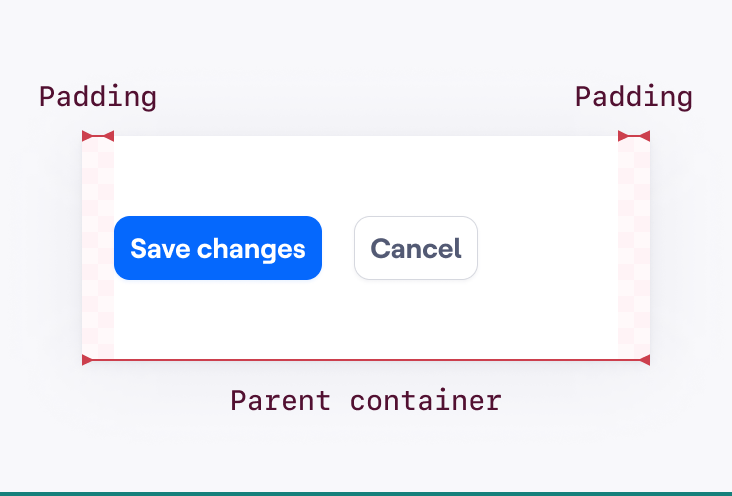Click white container area above the buttons
The width and height of the screenshot is (732, 496).
click(366, 176)
